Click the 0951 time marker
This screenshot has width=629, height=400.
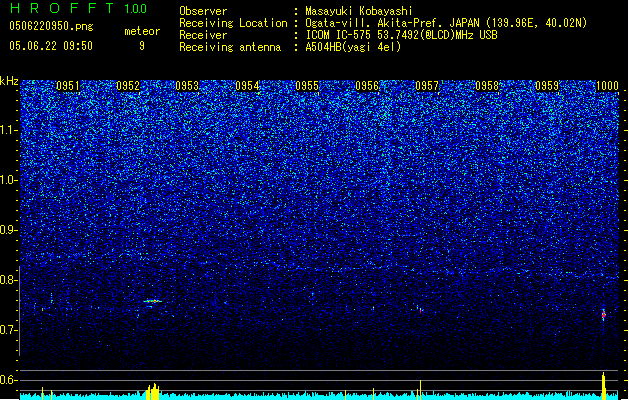tap(67, 86)
